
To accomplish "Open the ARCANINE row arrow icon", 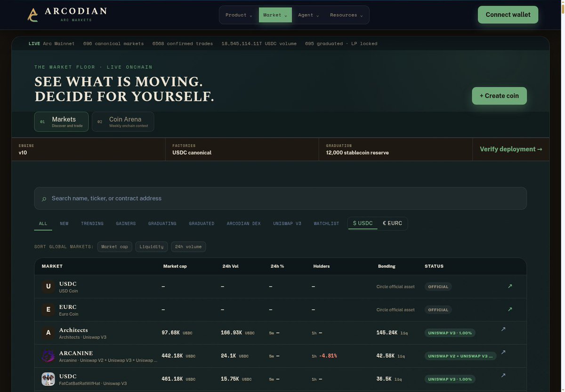I will [x=503, y=352].
